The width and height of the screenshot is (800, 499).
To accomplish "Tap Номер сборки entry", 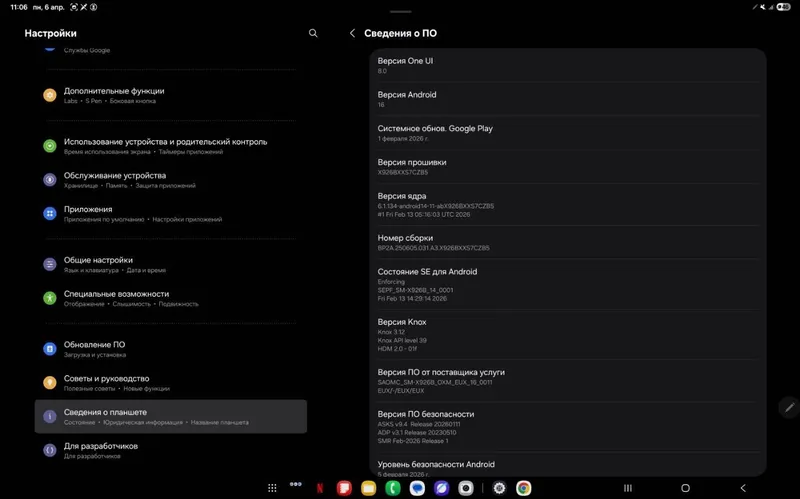I will pos(568,242).
